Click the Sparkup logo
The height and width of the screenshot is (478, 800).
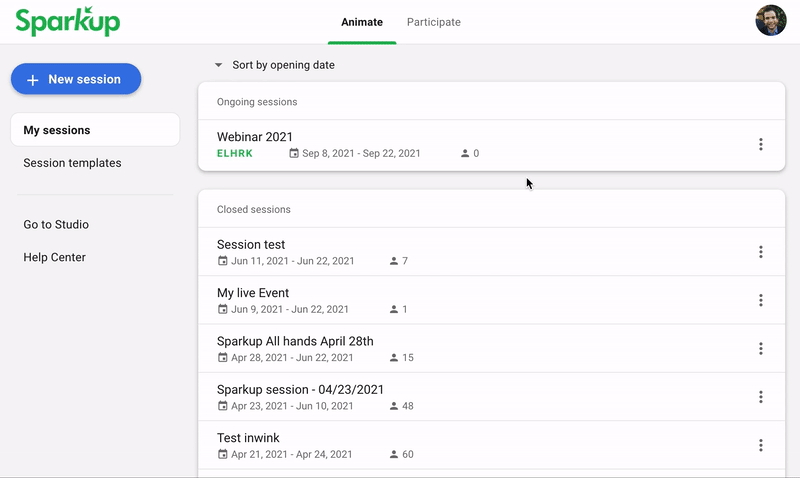click(x=68, y=21)
